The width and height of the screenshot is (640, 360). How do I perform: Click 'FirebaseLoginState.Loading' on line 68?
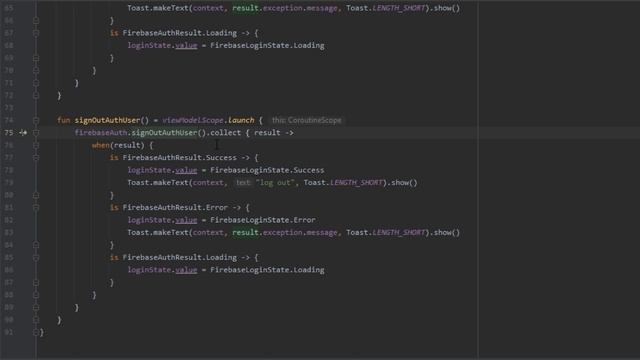tap(267, 45)
